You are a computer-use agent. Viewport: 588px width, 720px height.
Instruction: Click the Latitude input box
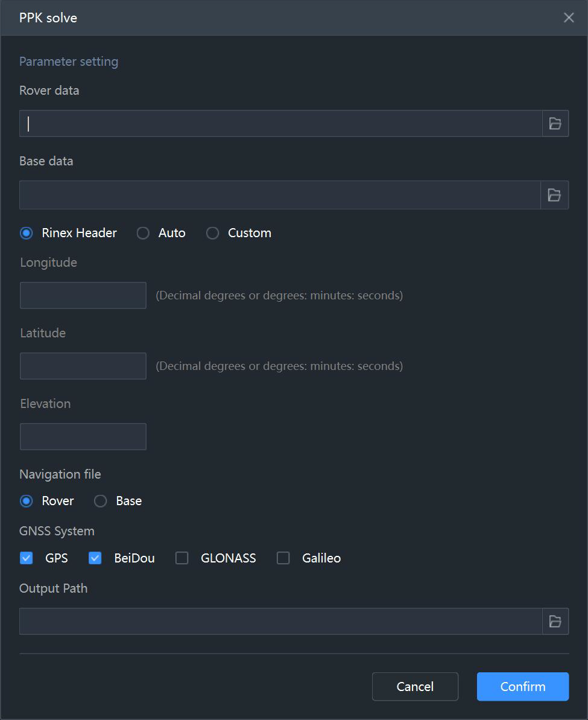pos(83,366)
